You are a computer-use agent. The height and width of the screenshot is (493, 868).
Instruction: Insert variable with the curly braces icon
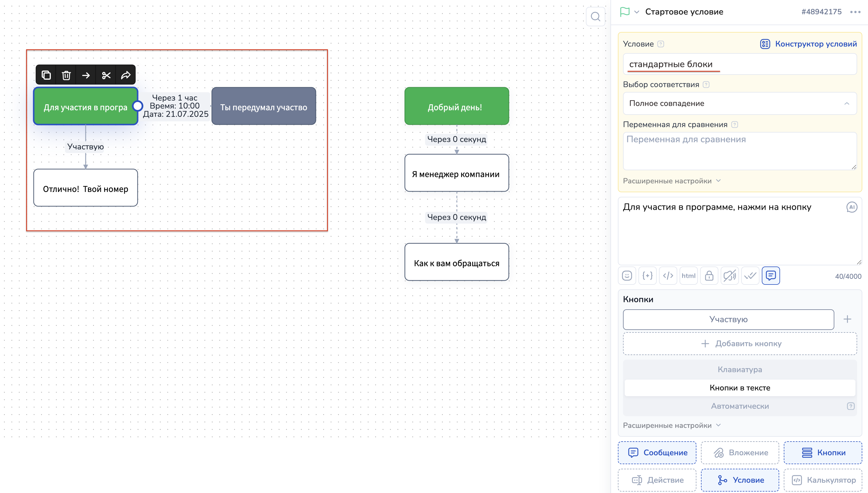click(x=647, y=276)
